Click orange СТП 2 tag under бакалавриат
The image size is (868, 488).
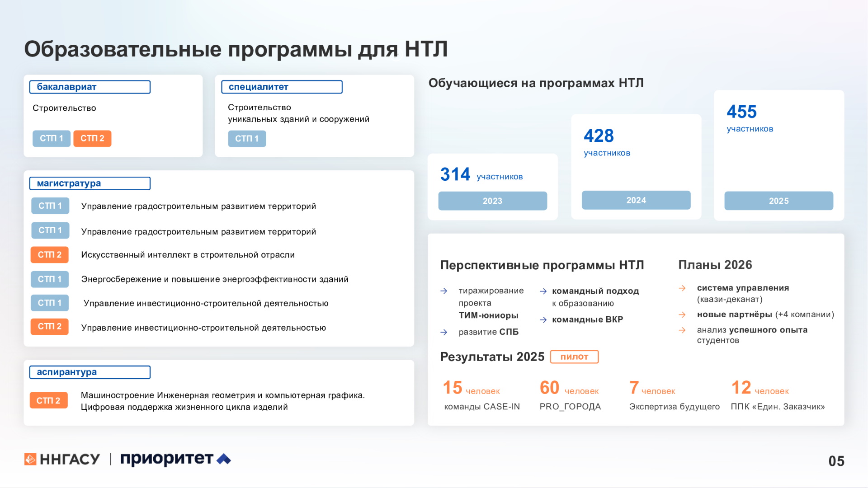(x=92, y=139)
